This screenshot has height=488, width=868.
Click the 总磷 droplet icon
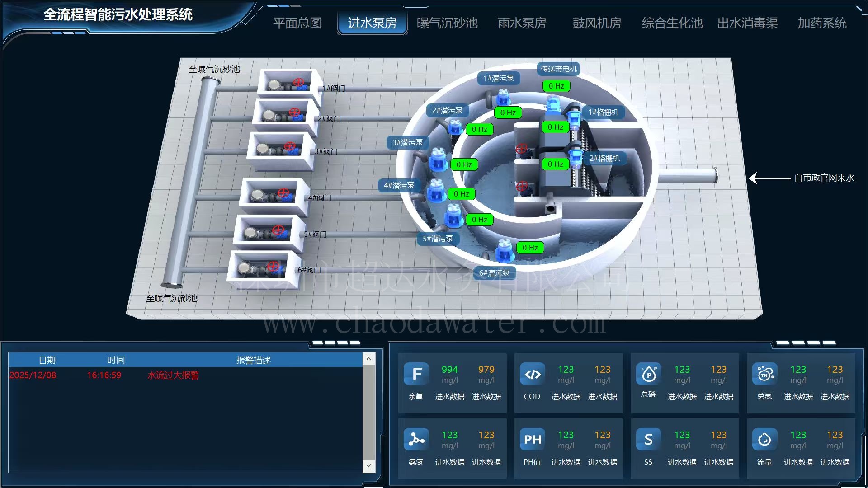click(x=649, y=374)
